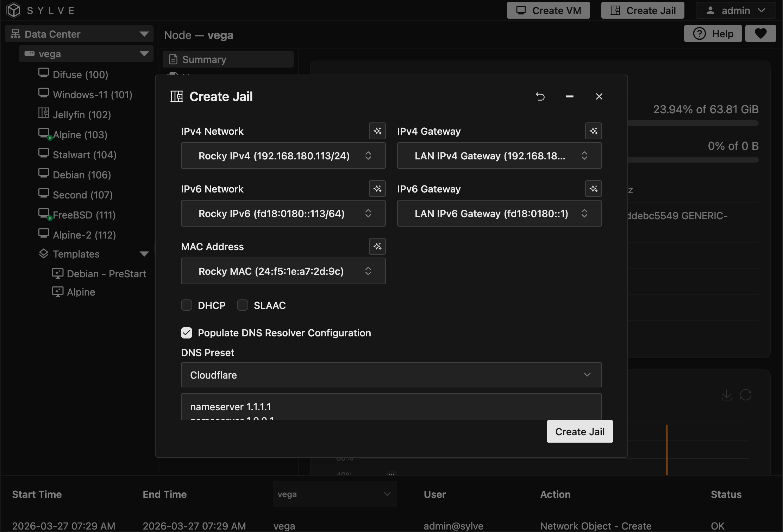Click the Data Center network icon
The height and width of the screenshot is (532, 783).
(15, 34)
